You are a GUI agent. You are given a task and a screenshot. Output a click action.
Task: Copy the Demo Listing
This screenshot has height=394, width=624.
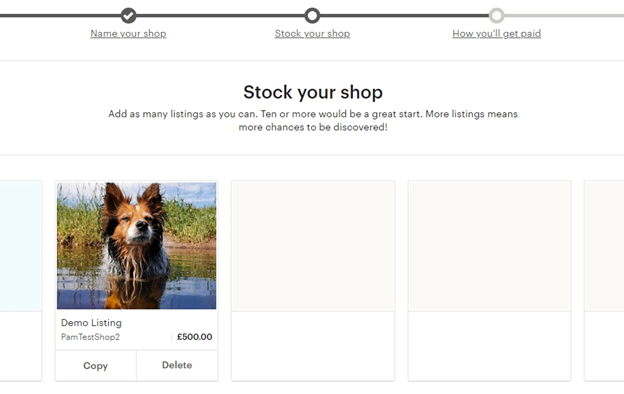96,366
